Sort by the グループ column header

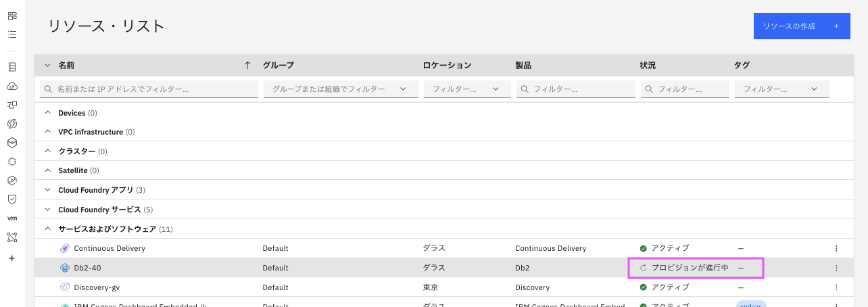tap(278, 66)
